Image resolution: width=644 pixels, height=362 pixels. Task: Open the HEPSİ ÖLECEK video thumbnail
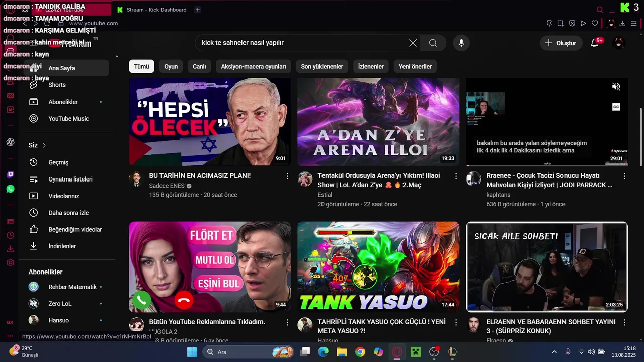pyautogui.click(x=210, y=122)
